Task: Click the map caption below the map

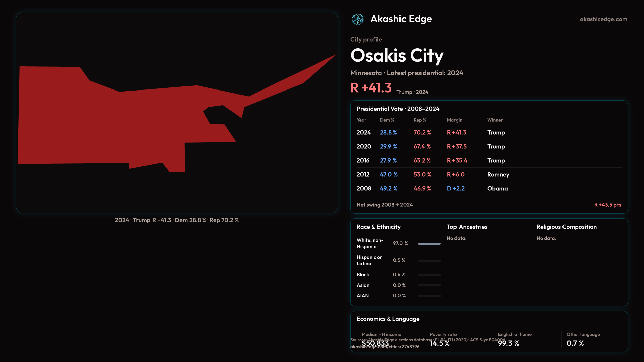Action: click(177, 220)
